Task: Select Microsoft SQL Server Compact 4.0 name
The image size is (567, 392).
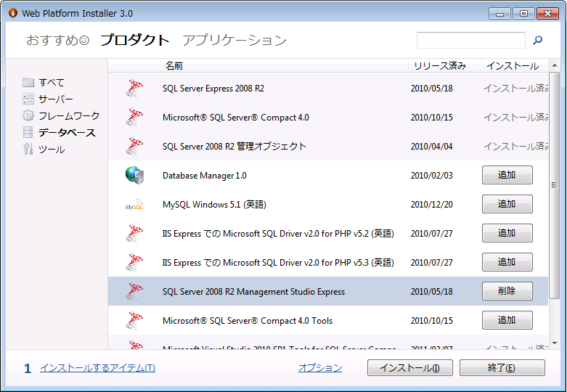Action: tap(236, 117)
